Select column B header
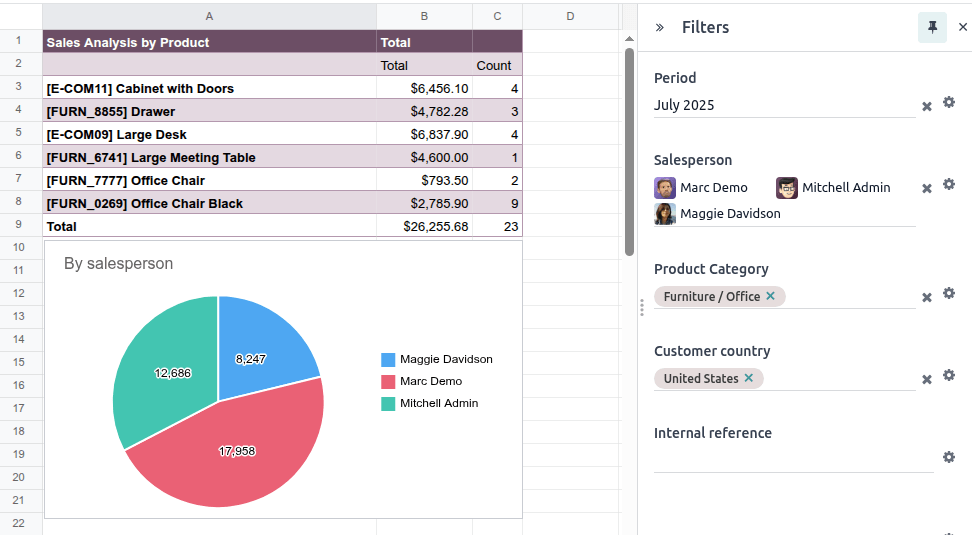The image size is (972, 535). tap(424, 16)
